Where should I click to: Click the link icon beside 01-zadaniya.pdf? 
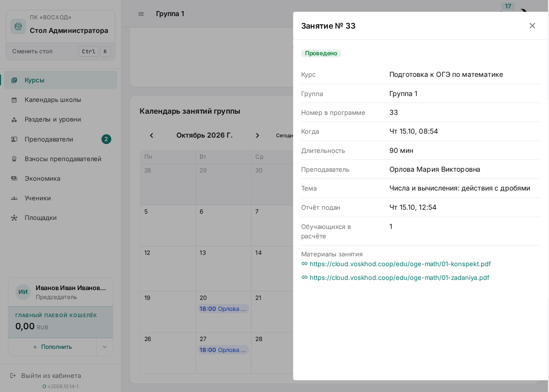[304, 278]
